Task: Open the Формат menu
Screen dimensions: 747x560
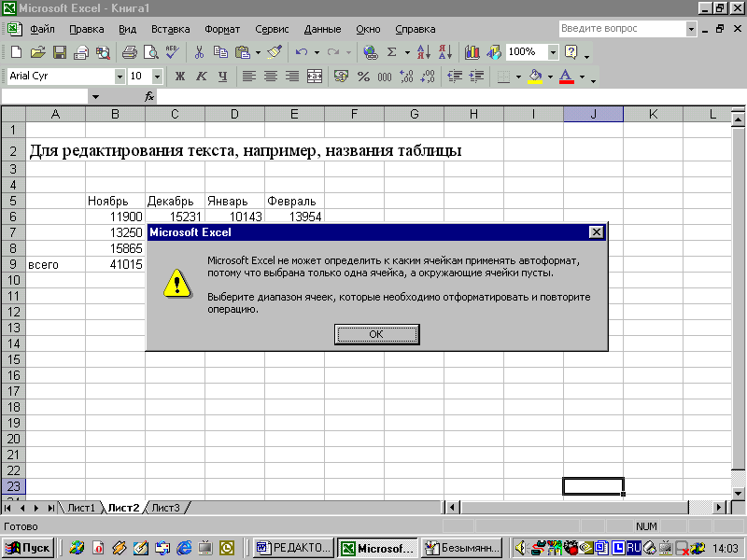Action: [x=222, y=29]
